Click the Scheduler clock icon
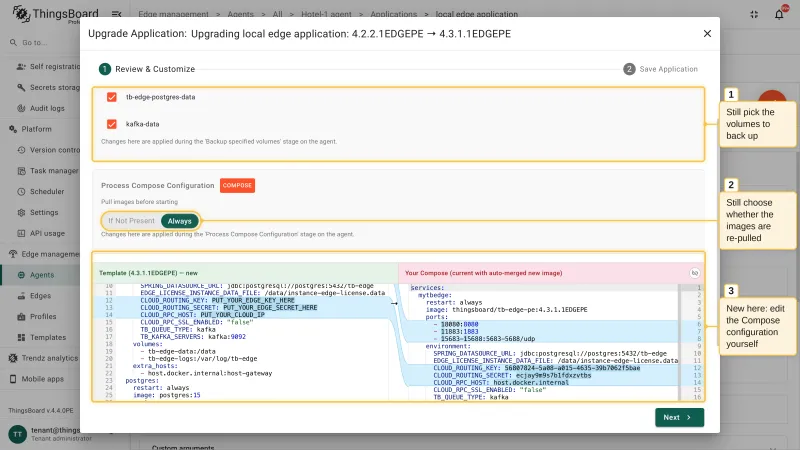 (21, 192)
